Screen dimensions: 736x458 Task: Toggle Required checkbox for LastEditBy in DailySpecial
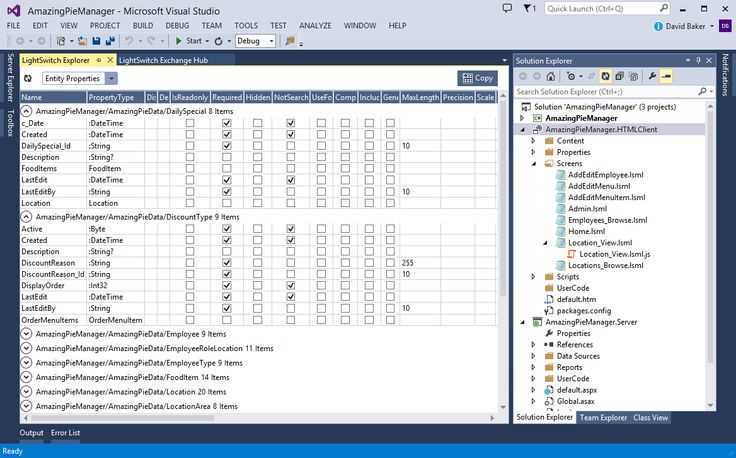[227, 191]
